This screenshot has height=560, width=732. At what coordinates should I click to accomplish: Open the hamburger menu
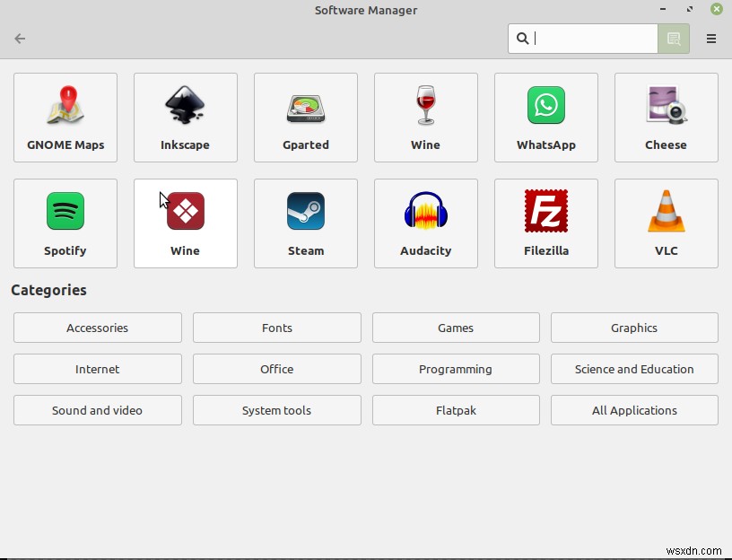[711, 39]
